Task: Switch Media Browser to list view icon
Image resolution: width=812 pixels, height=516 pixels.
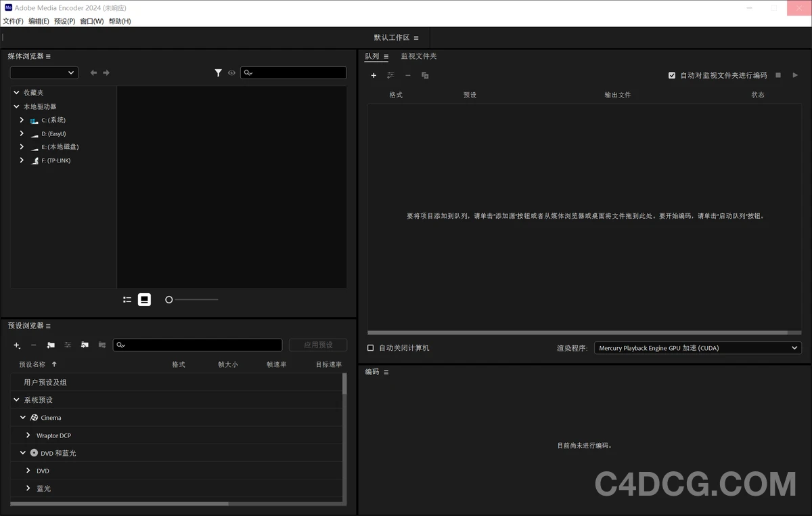Action: tap(127, 299)
